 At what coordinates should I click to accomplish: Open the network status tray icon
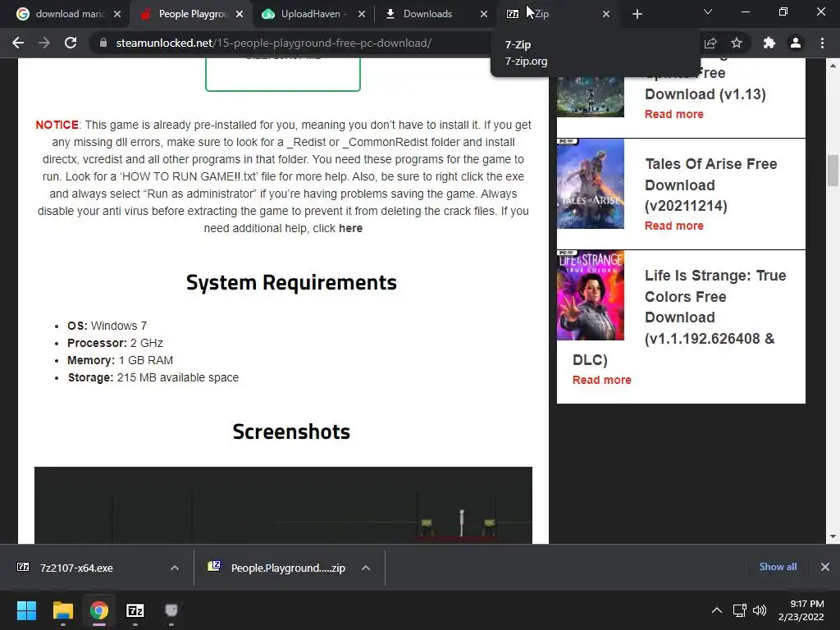pyautogui.click(x=740, y=610)
